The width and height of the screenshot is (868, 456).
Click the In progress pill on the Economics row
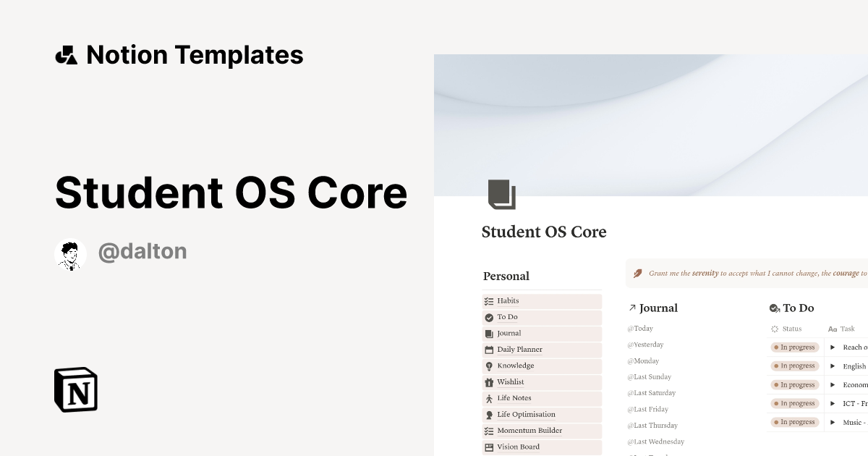[794, 384]
